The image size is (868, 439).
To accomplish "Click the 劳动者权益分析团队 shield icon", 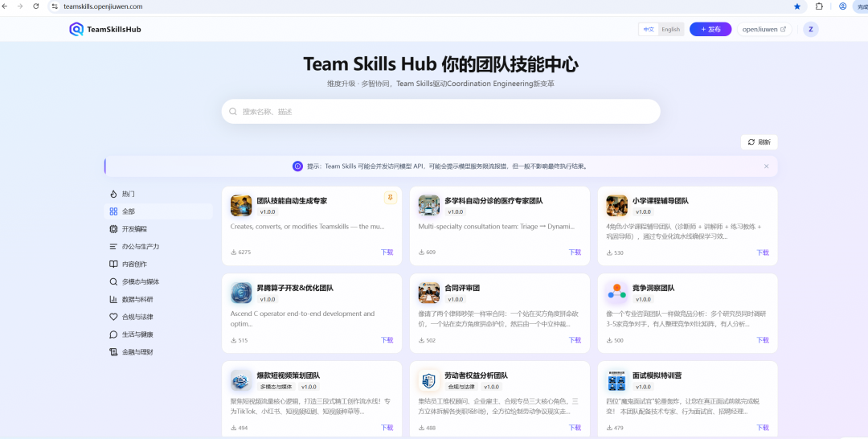I will point(429,380).
